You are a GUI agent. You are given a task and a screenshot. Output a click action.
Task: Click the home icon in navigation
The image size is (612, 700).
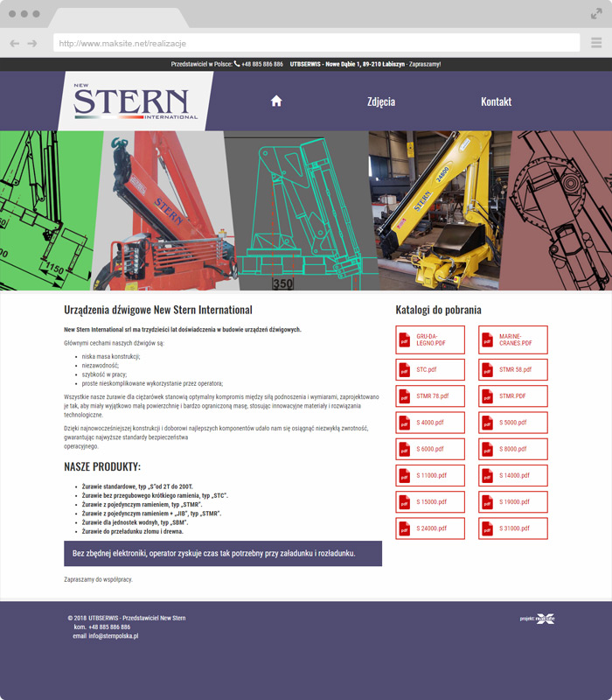coord(276,101)
